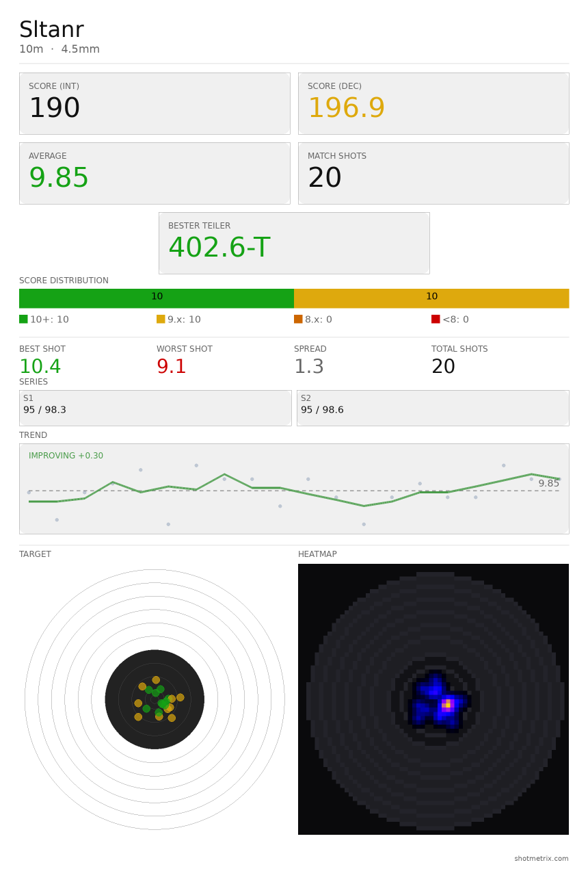588x869 pixels.
Task: Click the 9.85 average line label
Action: pyautogui.click(x=548, y=484)
